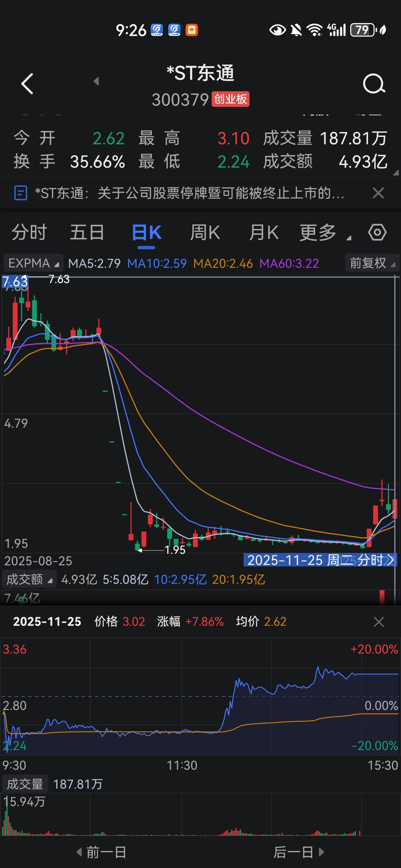Viewport: 401px width, 868px height.
Task: Tap the 成交量 187.81万 in quote header
Action: 325,138
